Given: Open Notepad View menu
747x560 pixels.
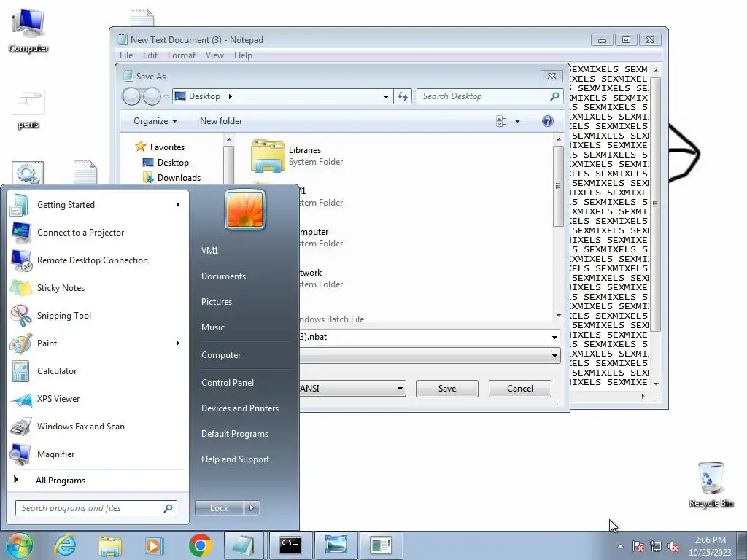Looking at the screenshot, I should click(x=215, y=55).
